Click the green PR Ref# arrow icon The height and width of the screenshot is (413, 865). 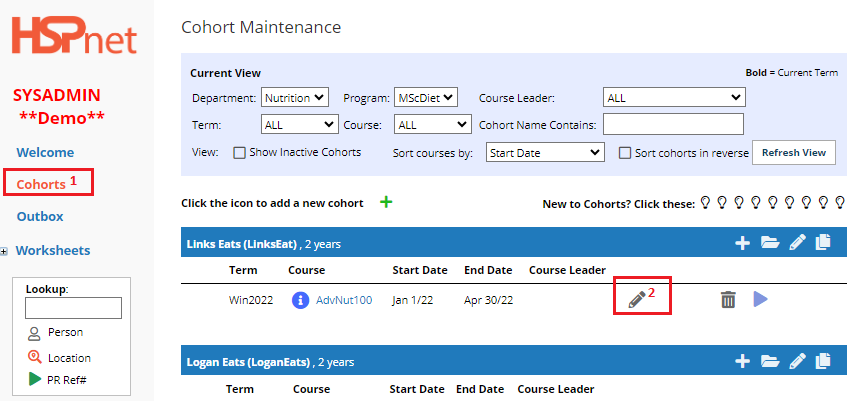click(35, 379)
